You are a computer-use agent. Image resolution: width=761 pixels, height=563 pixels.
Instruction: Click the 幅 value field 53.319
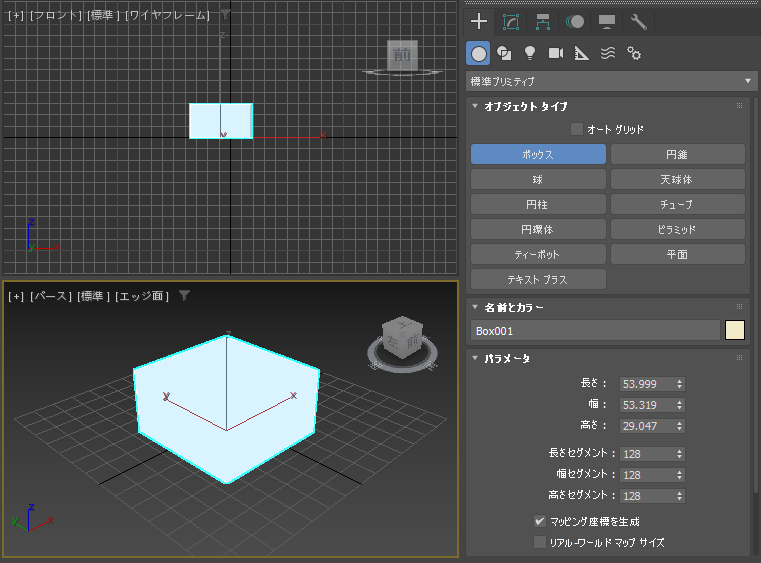[646, 405]
